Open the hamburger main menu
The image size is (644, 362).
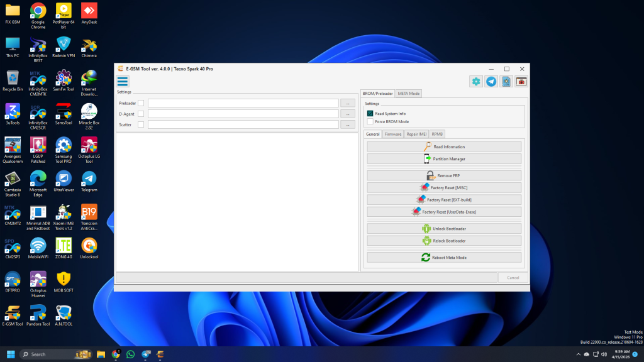pos(123,81)
